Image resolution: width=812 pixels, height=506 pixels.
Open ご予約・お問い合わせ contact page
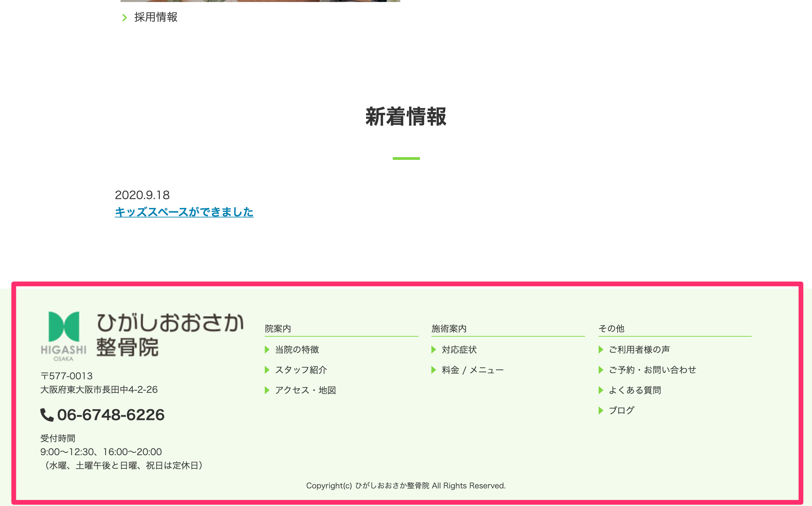click(x=652, y=370)
